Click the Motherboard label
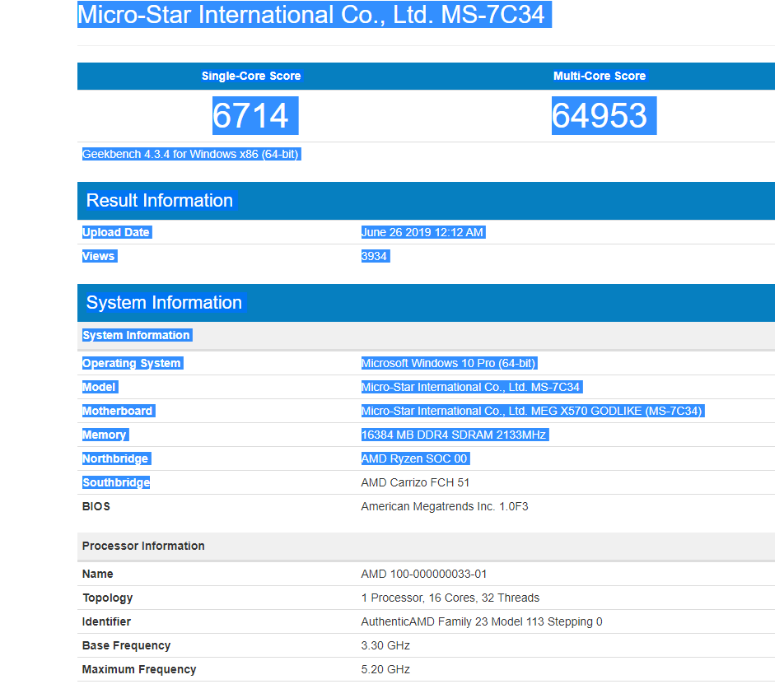The image size is (784, 684). tap(118, 412)
